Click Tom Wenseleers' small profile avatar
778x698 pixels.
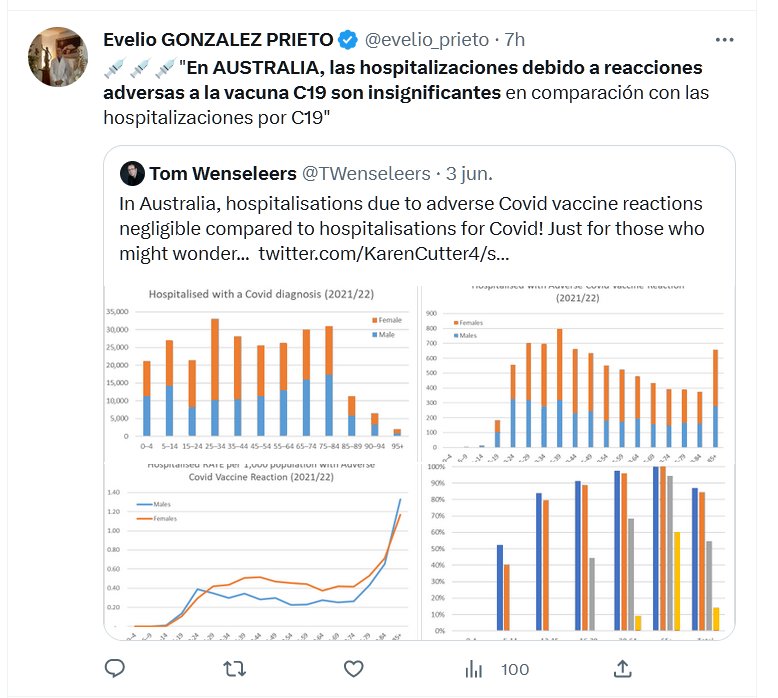coord(131,174)
